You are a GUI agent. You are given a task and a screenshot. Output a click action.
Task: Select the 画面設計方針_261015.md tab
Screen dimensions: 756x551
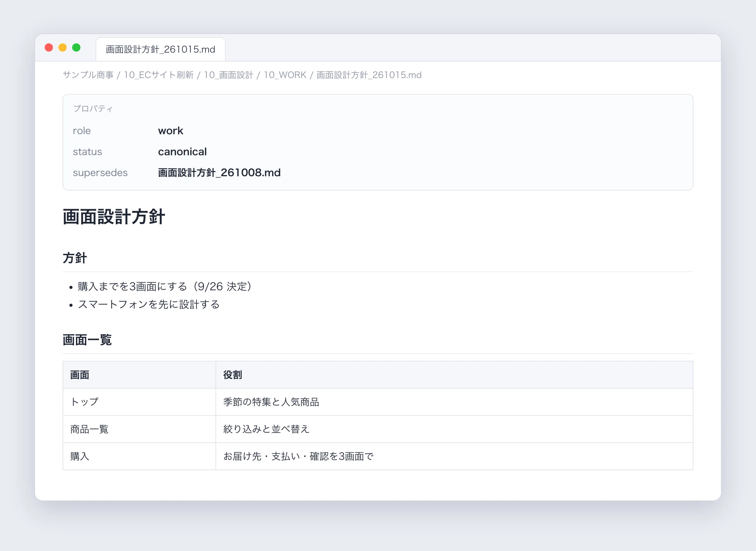click(x=160, y=49)
